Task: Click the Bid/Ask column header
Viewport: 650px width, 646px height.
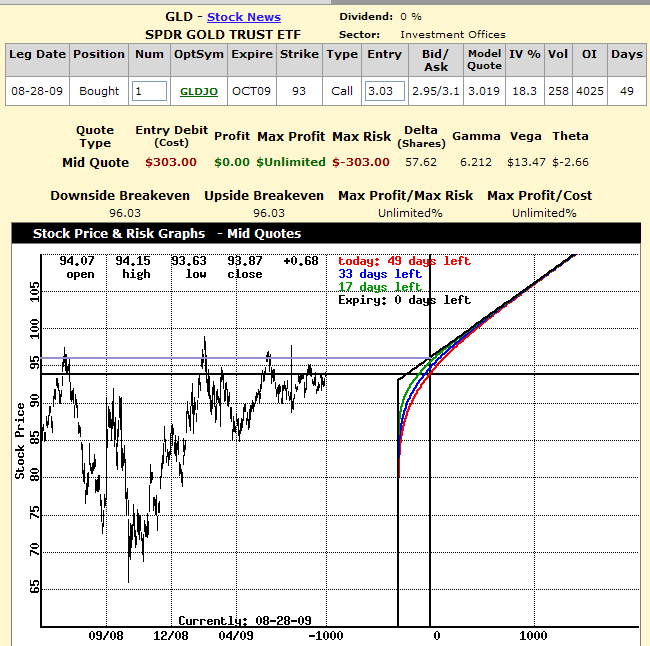Action: point(436,61)
